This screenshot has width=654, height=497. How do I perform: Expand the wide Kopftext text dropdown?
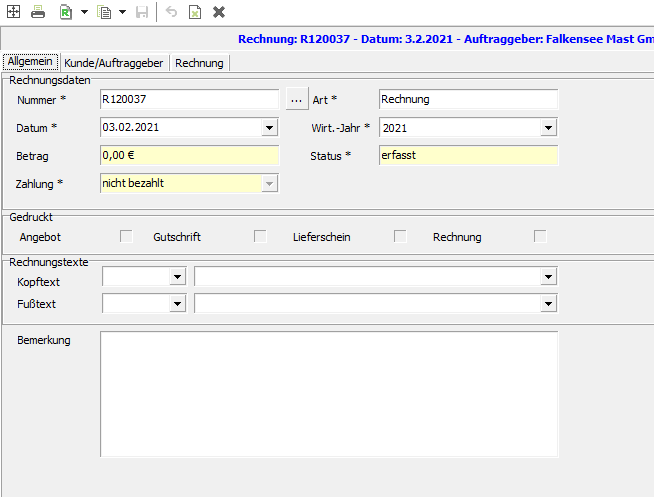548,277
